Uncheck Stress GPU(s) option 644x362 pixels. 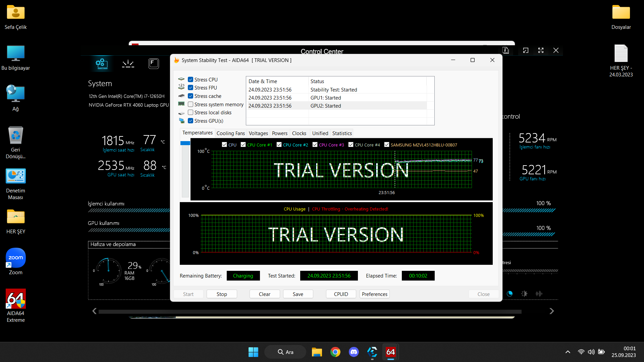click(191, 121)
